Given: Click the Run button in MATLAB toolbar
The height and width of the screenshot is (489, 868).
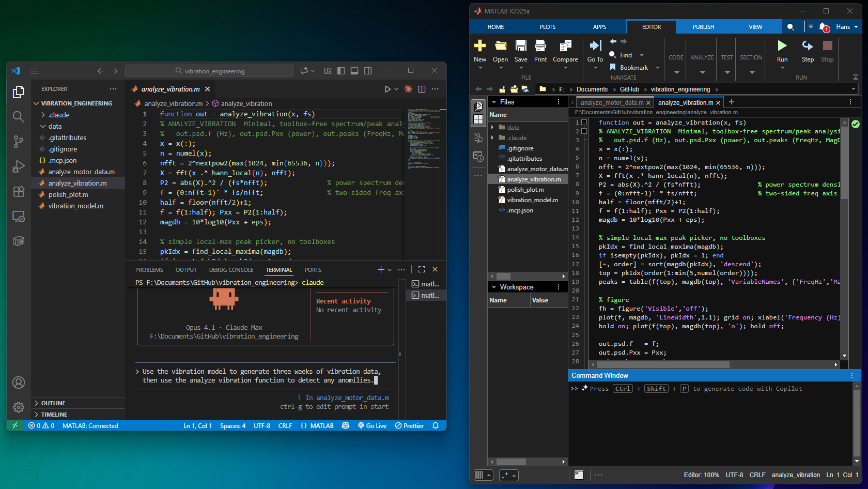Looking at the screenshot, I should pyautogui.click(x=782, y=47).
